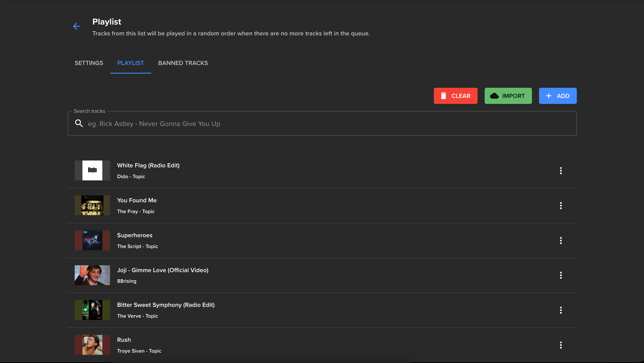Open the kebab menu for You Found Me
This screenshot has height=363, width=644.
tap(561, 205)
